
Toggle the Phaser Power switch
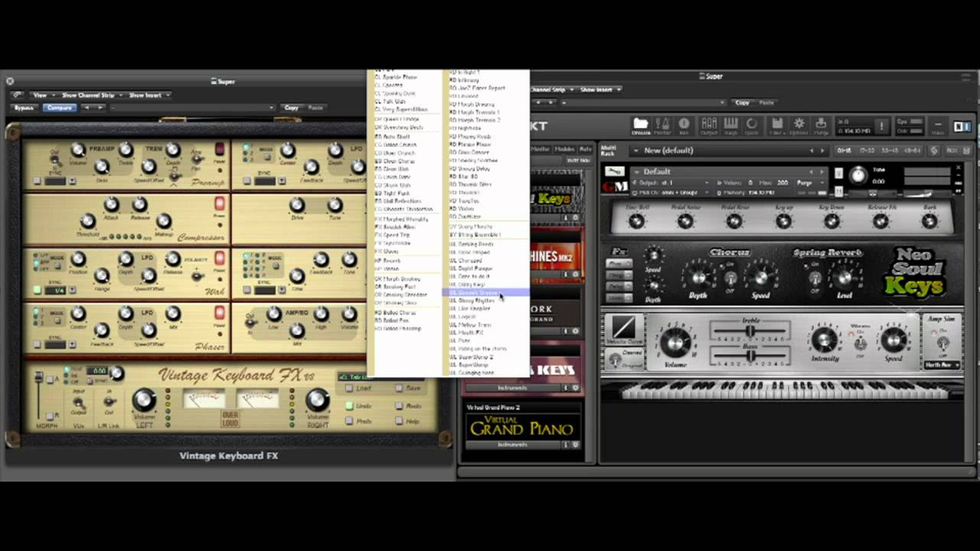click(x=220, y=313)
